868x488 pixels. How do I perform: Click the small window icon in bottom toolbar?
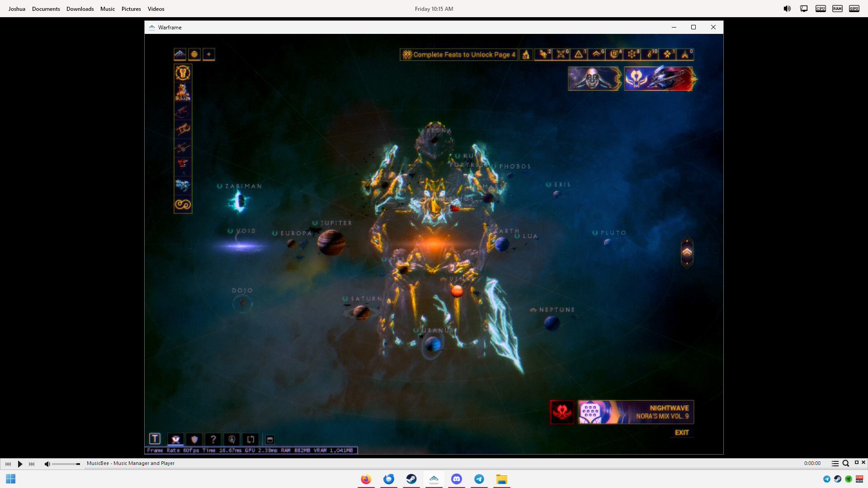coord(270,440)
